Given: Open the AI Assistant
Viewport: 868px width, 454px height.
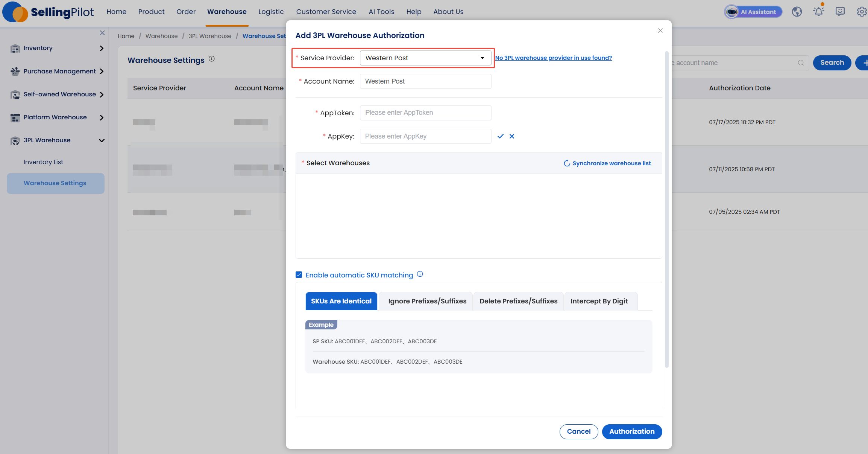Looking at the screenshot, I should (x=753, y=12).
